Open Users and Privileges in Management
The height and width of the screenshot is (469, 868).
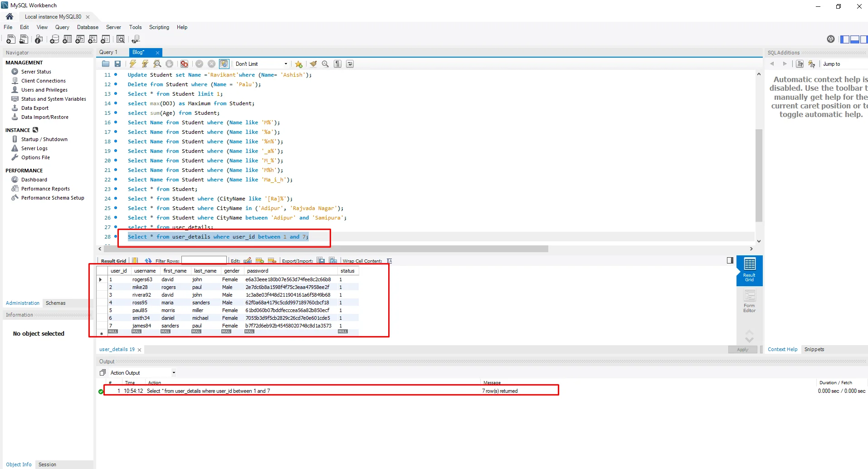[44, 90]
